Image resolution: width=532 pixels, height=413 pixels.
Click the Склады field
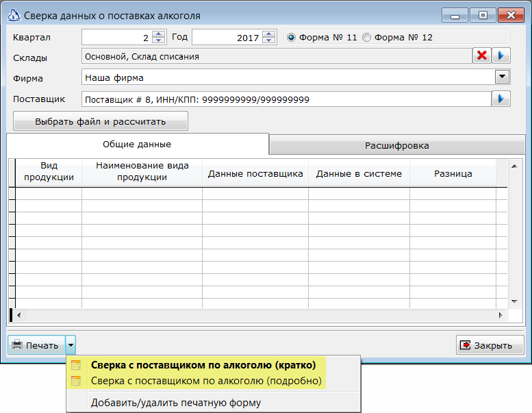coord(277,56)
